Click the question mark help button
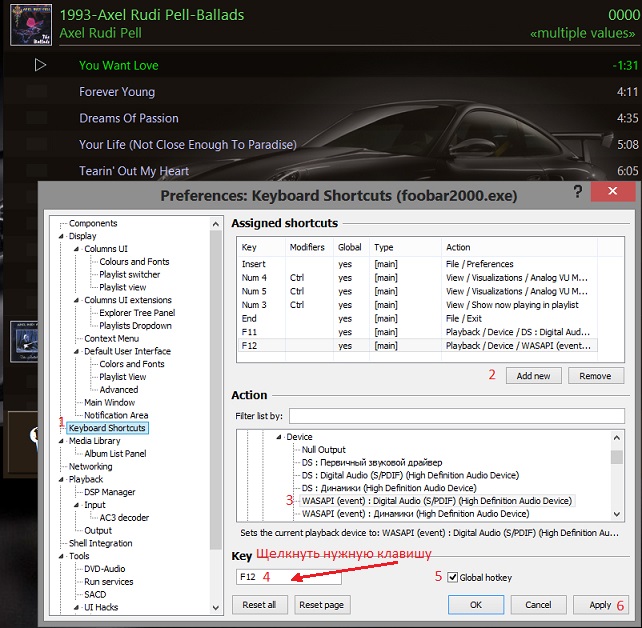Viewport: 642px width, 628px height. pos(578,190)
